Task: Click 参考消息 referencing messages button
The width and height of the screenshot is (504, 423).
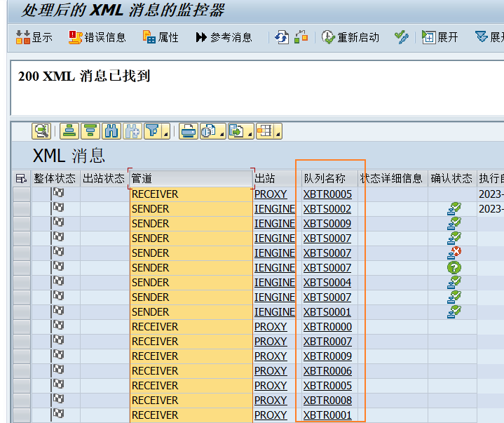Action: click(x=224, y=37)
